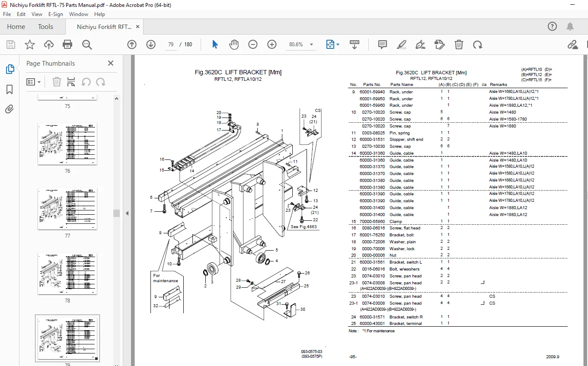Image resolution: width=588 pixels, height=366 pixels.
Task: Click the print pages icon in thumbnails panel
Action: (71, 82)
